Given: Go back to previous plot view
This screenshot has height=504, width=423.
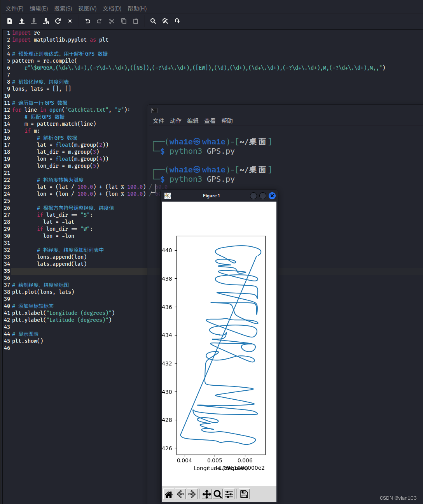Looking at the screenshot, I should click(x=180, y=494).
